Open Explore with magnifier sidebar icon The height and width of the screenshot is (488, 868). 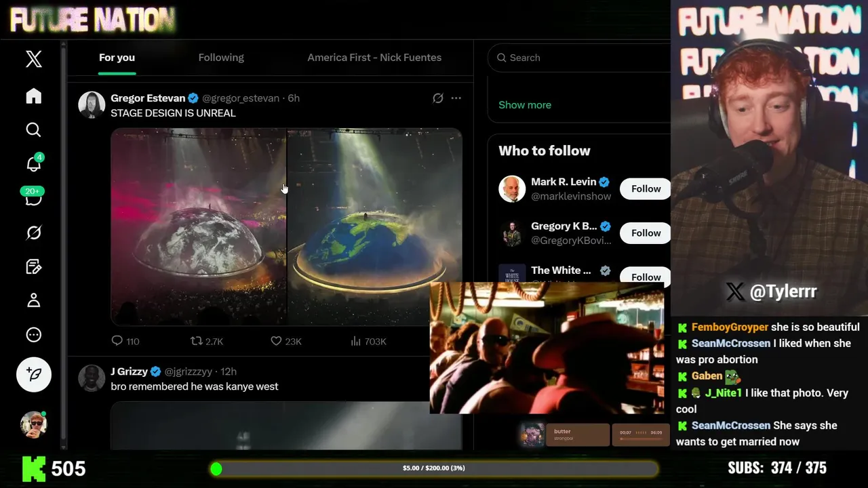point(33,129)
